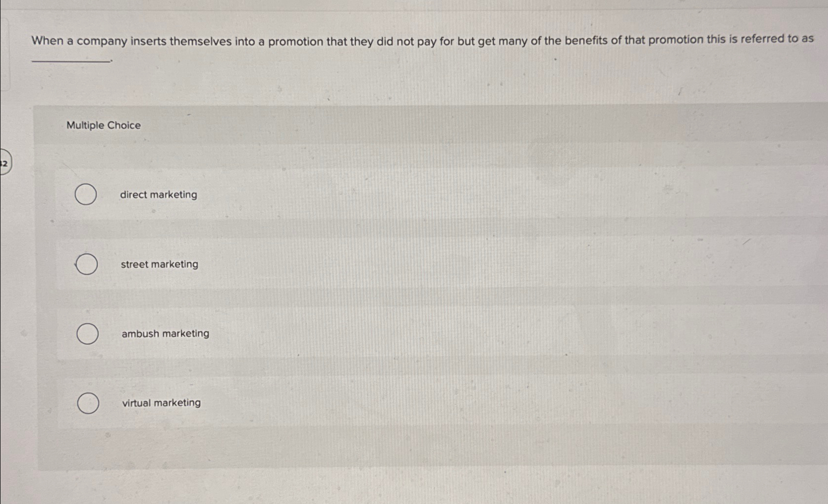Image resolution: width=828 pixels, height=504 pixels.
Task: Select the "virtual marketing" radio button
Action: (x=87, y=403)
